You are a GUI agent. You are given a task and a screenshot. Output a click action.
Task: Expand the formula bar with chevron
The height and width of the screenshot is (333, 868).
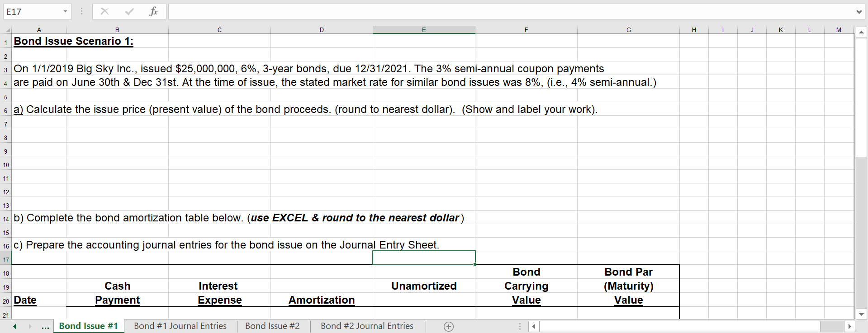pyautogui.click(x=859, y=12)
